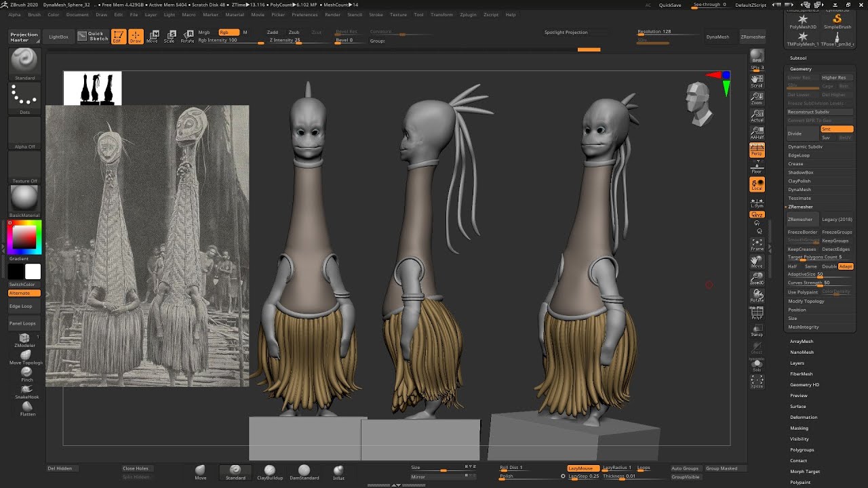This screenshot has height=488, width=868.
Task: Expand the FiberMesh subpalette
Action: [x=801, y=374]
